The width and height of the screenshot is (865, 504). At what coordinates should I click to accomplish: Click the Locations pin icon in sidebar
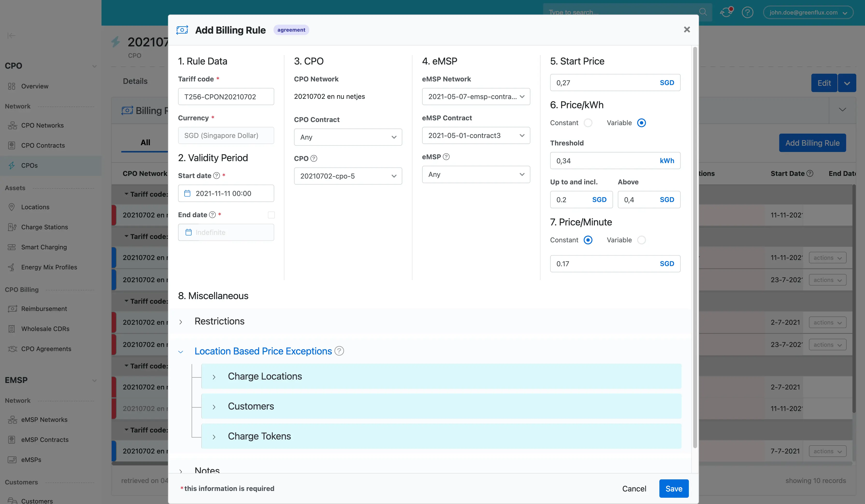[x=12, y=207]
